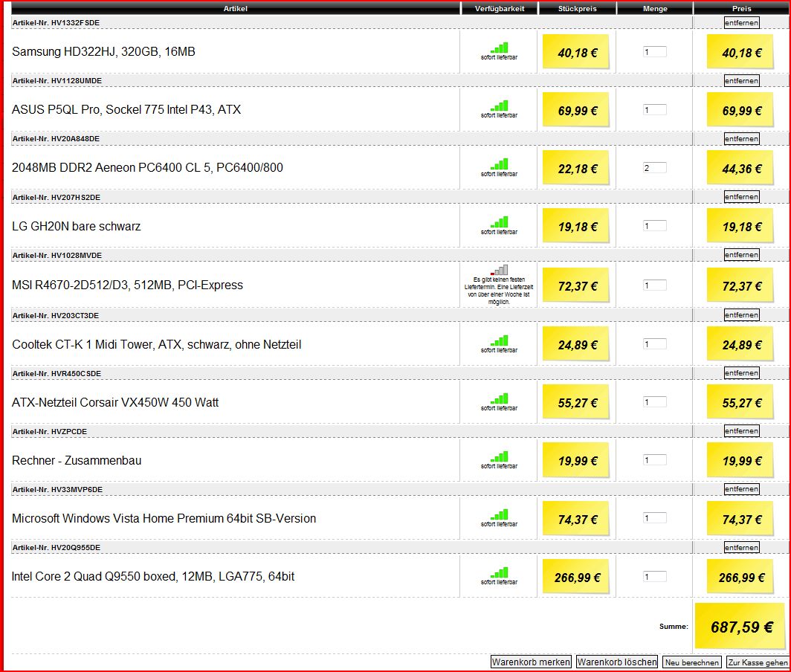Image resolution: width=791 pixels, height=672 pixels.
Task: Click Neu berechnen button
Action: [691, 662]
